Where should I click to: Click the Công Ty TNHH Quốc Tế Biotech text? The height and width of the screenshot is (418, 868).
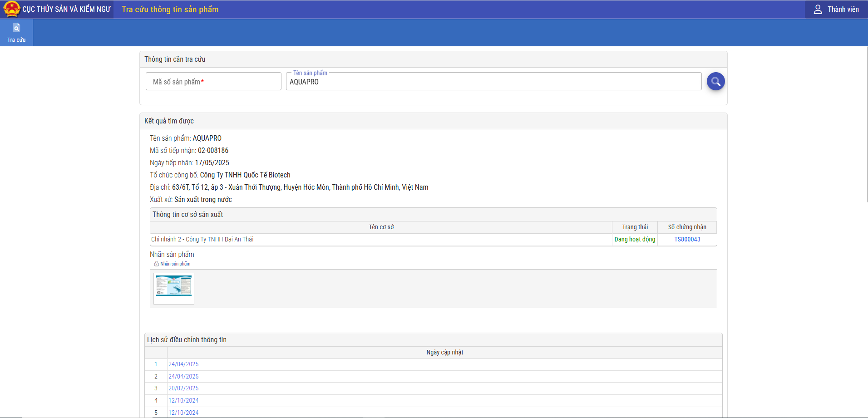245,175
